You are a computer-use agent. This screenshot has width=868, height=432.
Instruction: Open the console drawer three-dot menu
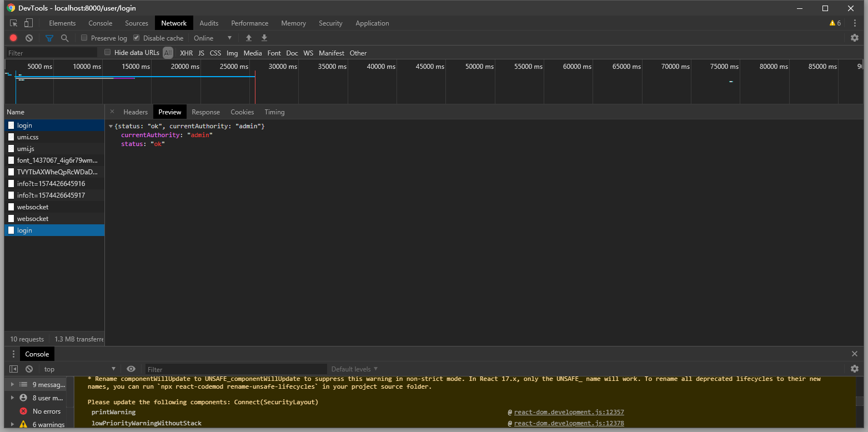(14, 354)
